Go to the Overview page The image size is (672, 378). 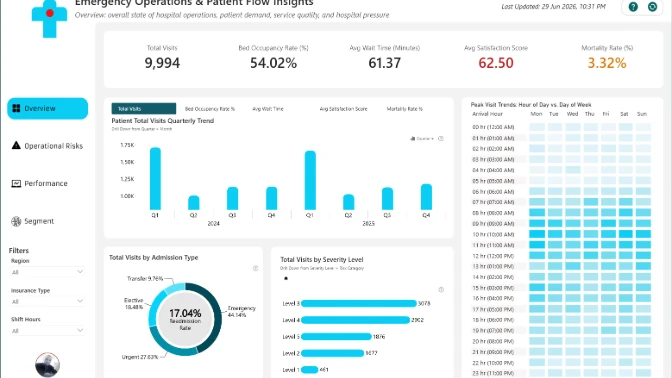coord(48,108)
